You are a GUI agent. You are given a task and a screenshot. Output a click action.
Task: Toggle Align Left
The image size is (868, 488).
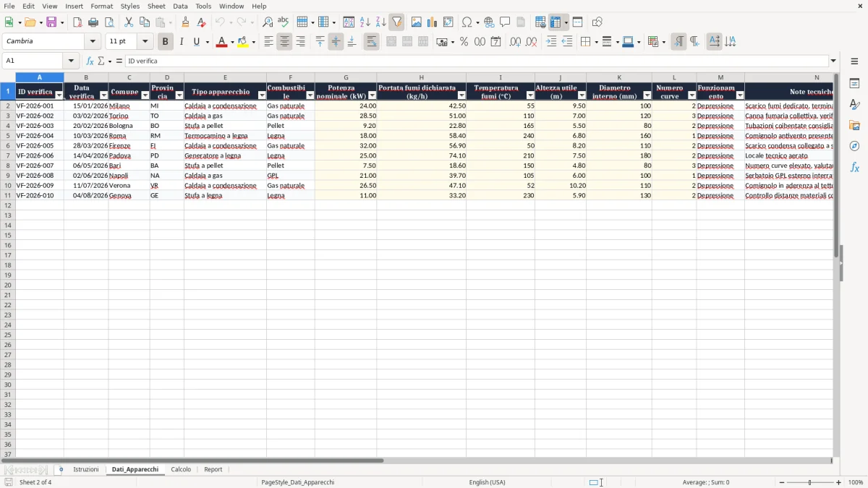point(269,42)
